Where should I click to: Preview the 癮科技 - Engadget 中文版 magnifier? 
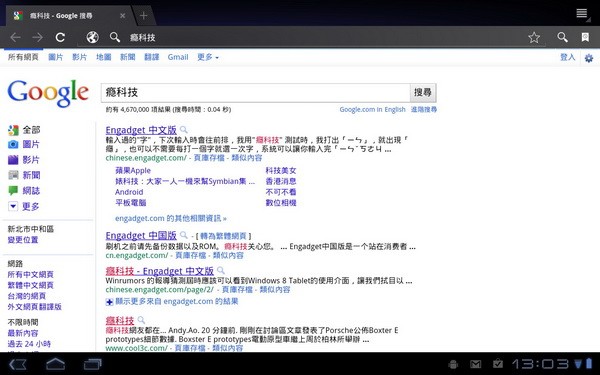(x=220, y=271)
